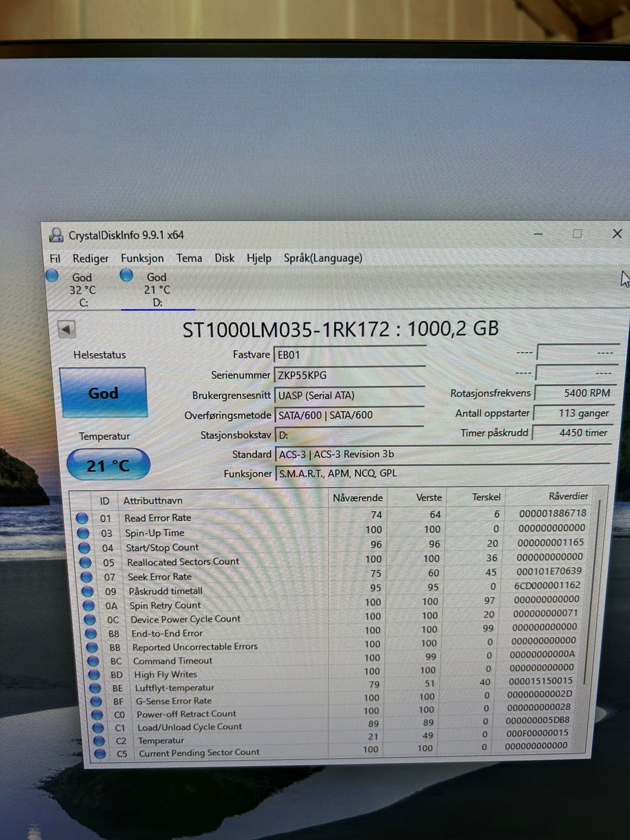Open the Funksjon menu
The image size is (630, 840).
tap(142, 258)
